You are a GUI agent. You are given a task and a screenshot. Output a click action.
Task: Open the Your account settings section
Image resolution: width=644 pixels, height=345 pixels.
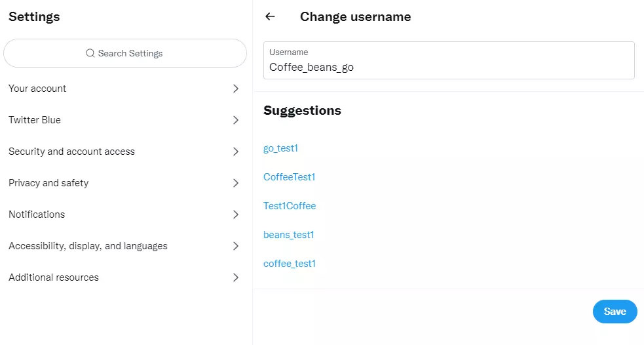pos(37,89)
